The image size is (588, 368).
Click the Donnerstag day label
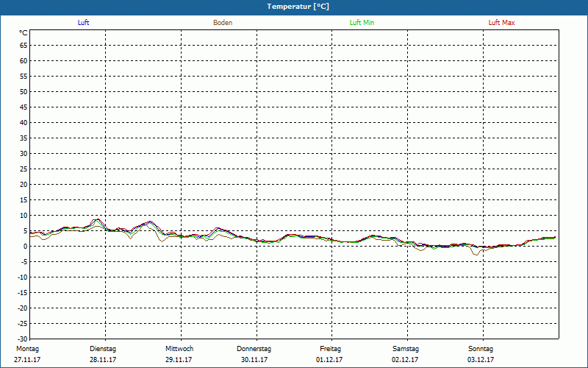254,349
